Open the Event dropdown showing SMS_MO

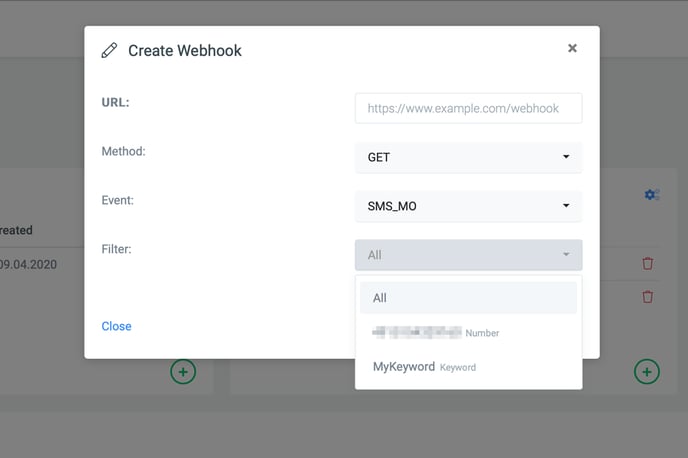[x=468, y=206]
